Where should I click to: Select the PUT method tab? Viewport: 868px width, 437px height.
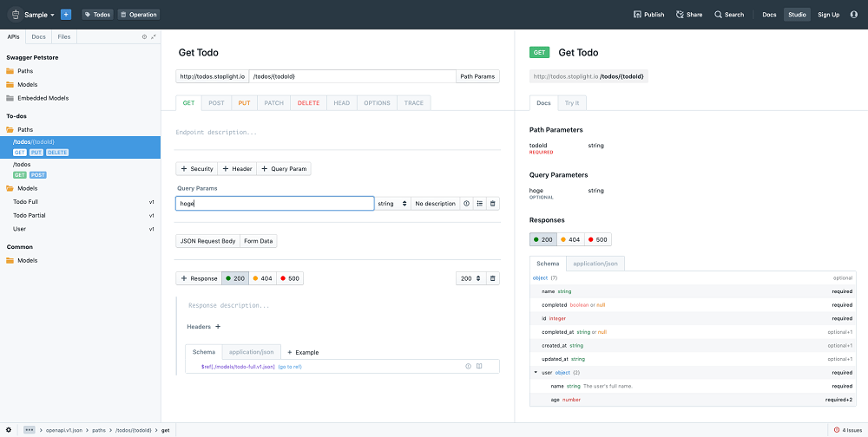tap(244, 103)
